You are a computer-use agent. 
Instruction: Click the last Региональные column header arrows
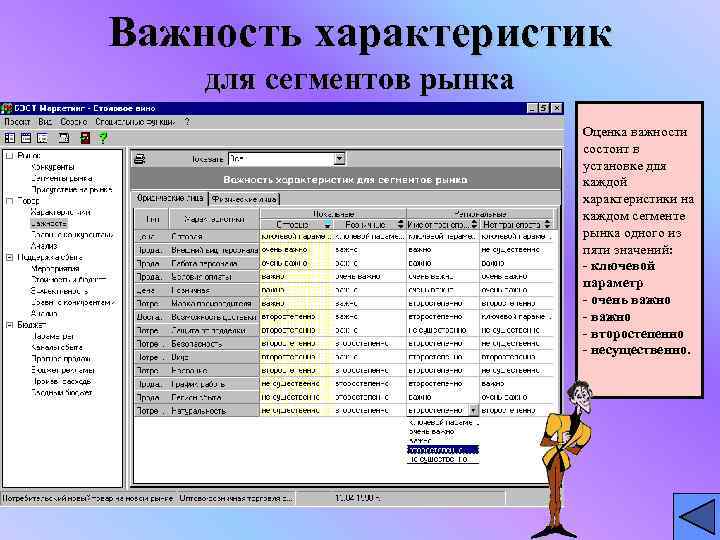pyautogui.click(x=547, y=225)
